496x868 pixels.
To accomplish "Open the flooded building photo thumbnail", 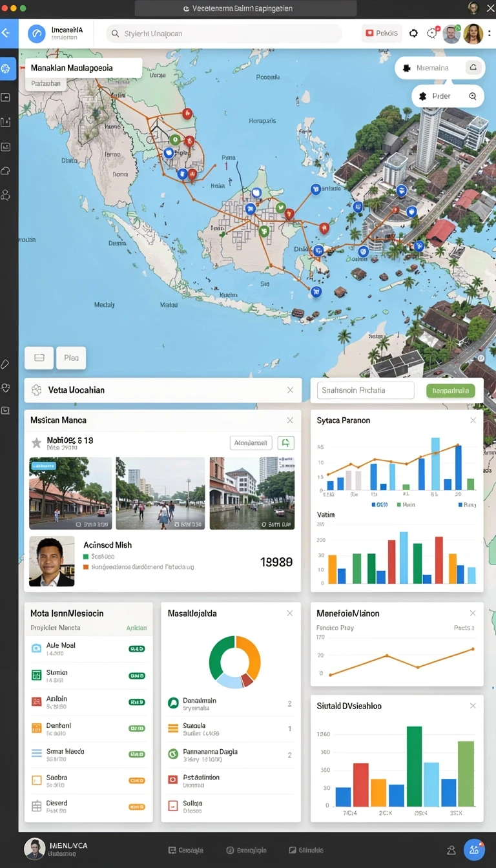I will [x=252, y=493].
